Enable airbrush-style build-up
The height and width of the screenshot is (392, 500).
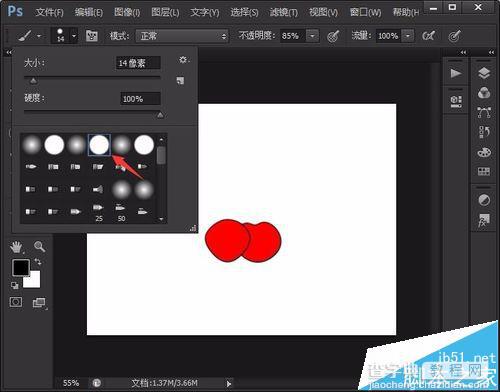point(428,36)
